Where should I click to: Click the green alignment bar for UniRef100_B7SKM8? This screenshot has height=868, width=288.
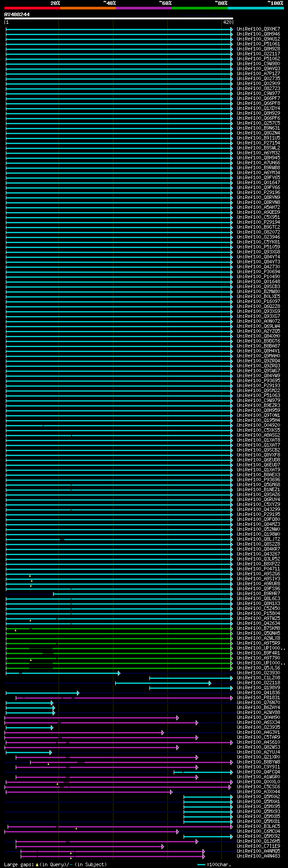(119, 628)
